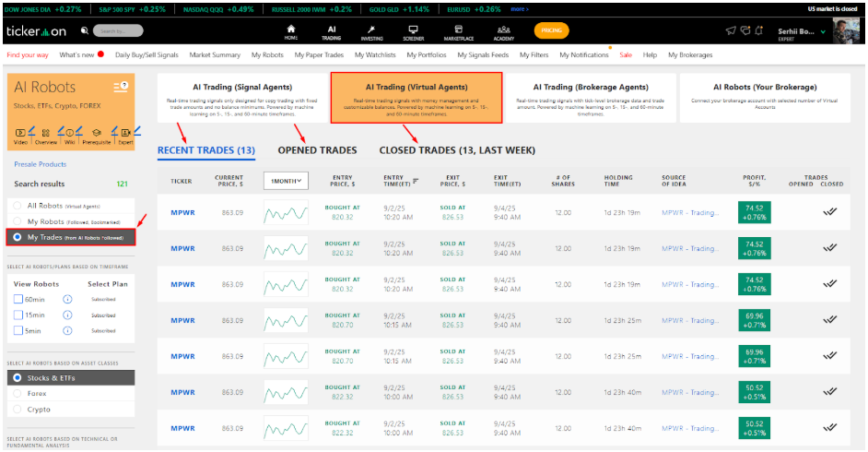Select the My Trades radio option

[x=18, y=237]
